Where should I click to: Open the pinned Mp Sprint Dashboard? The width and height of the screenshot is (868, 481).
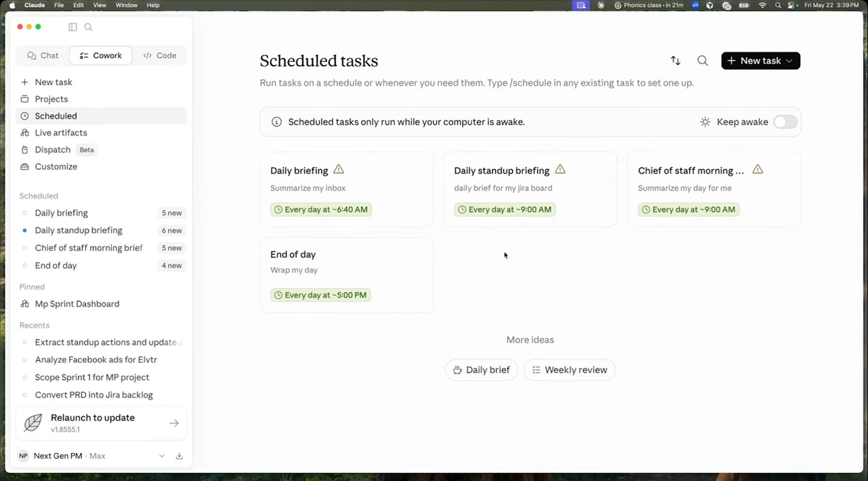(101, 304)
